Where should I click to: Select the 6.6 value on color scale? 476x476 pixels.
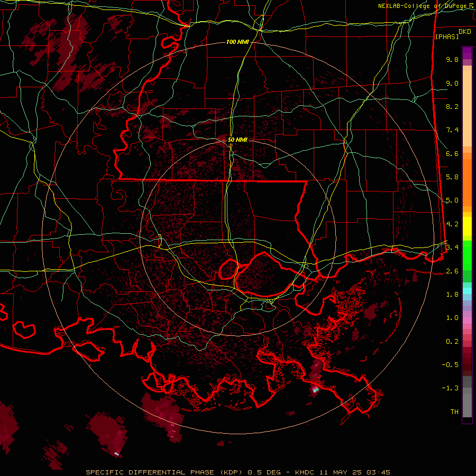coord(452,153)
